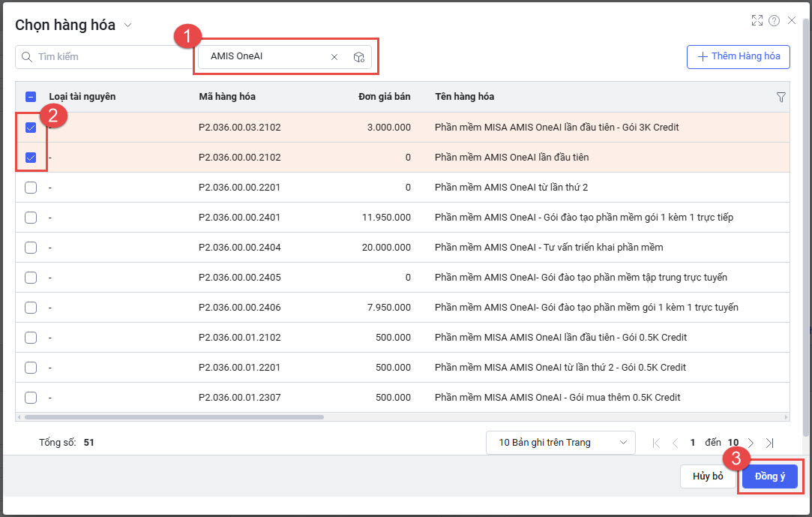This screenshot has width=812, height=517.
Task: Click the Đồng ý button
Action: tap(769, 476)
